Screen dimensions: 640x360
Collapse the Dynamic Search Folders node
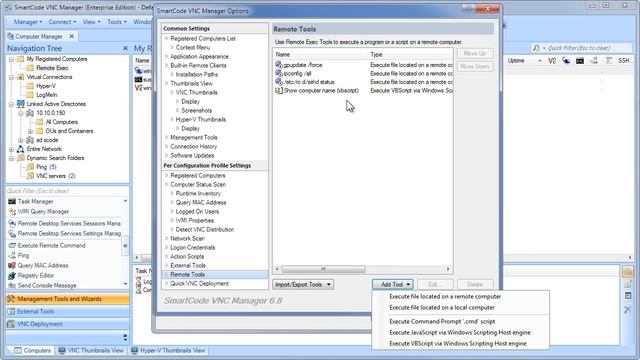click(x=11, y=158)
